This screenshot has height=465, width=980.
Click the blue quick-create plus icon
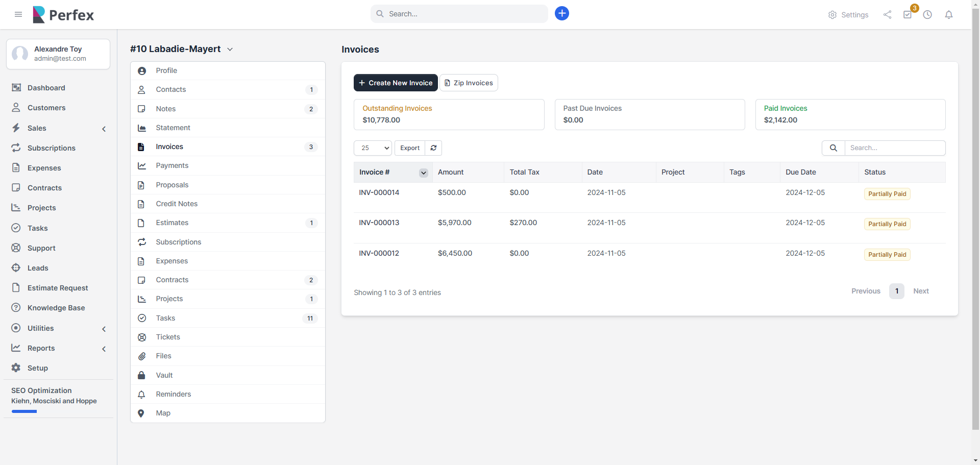click(561, 14)
